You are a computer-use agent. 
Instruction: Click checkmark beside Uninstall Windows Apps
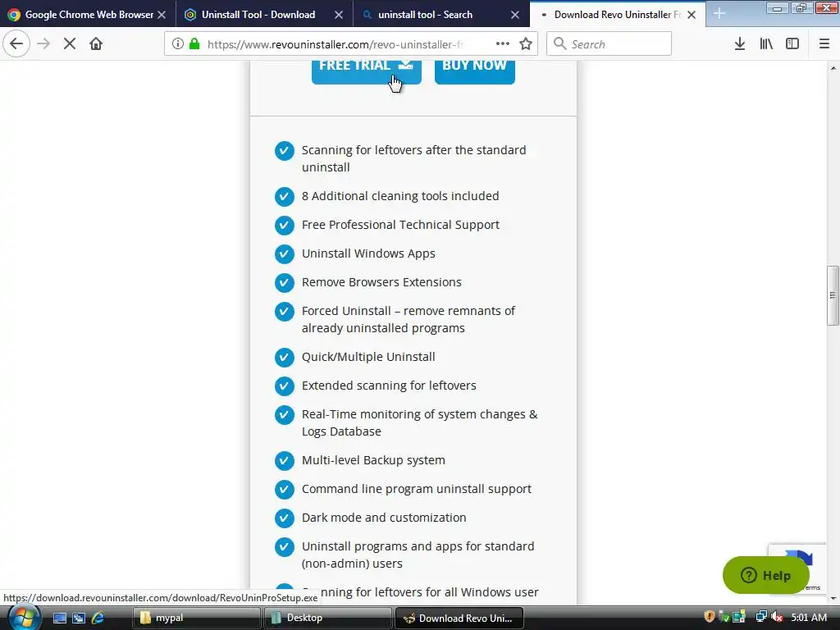pyautogui.click(x=285, y=254)
